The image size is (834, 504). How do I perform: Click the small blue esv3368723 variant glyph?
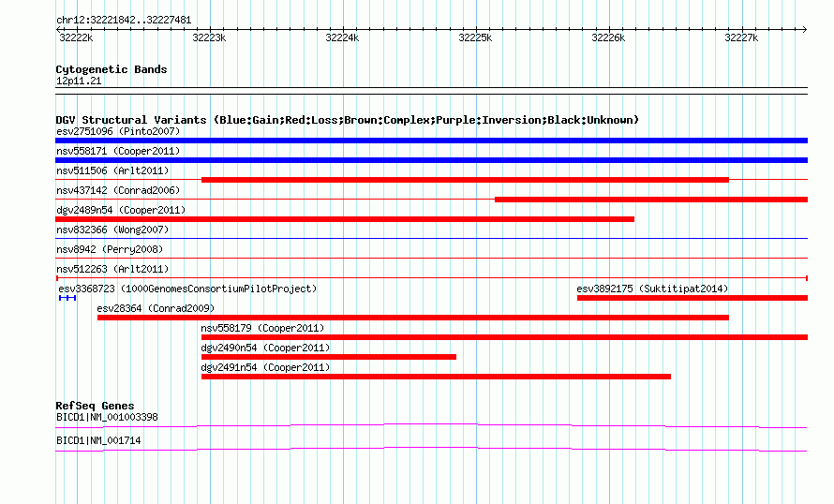pos(67,298)
